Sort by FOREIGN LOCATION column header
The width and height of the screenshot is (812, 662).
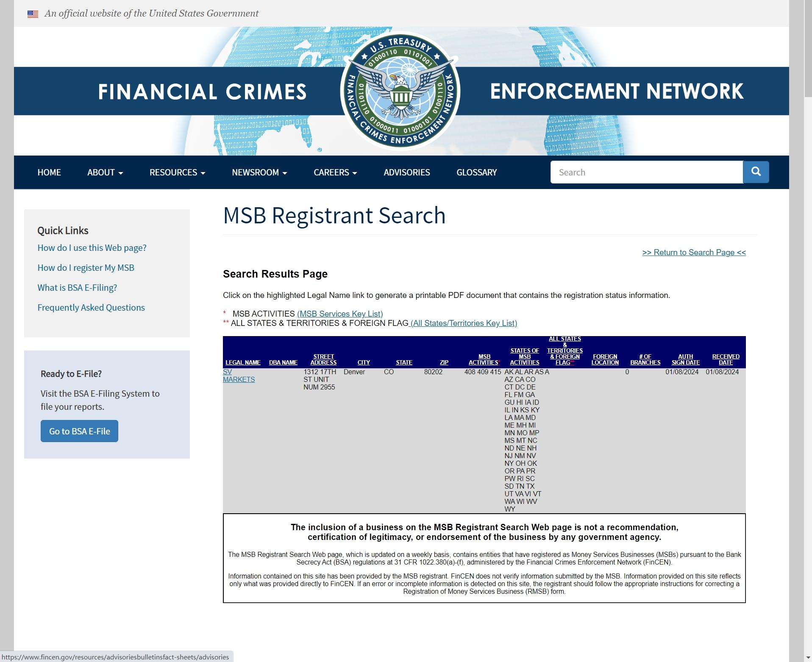(x=605, y=359)
